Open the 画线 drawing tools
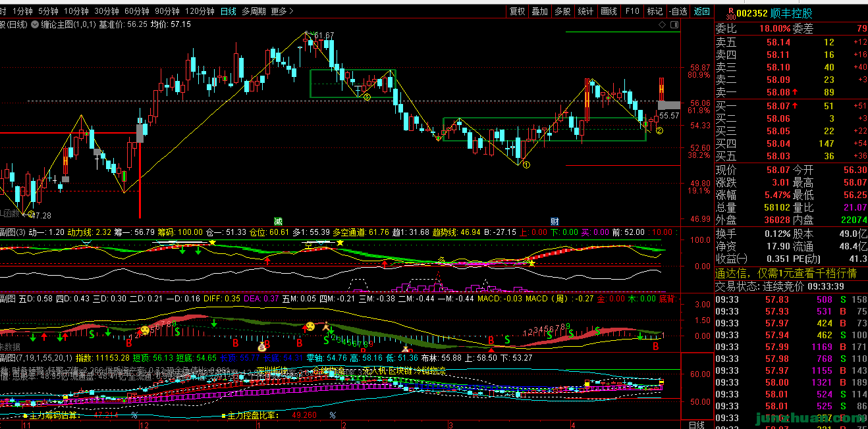The width and height of the screenshot is (868, 429). click(x=609, y=11)
